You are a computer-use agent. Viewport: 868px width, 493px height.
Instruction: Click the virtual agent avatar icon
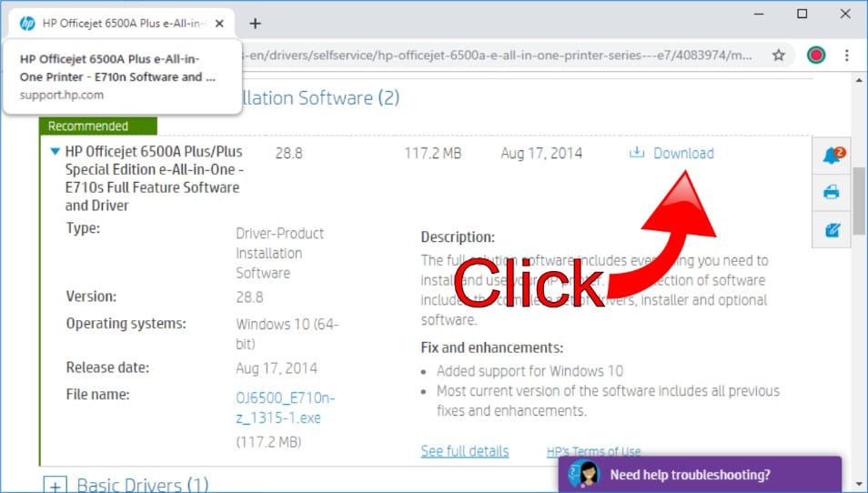[583, 475]
